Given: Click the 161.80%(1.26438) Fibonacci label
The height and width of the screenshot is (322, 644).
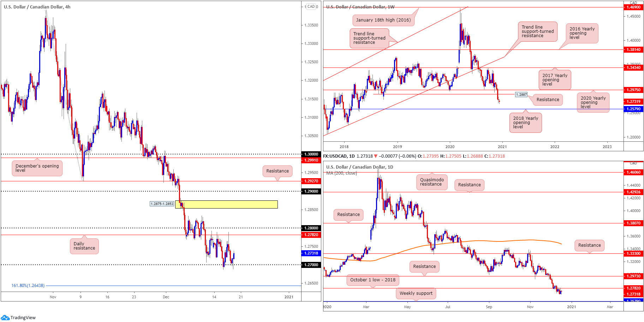Looking at the screenshot, I should (x=28, y=286).
